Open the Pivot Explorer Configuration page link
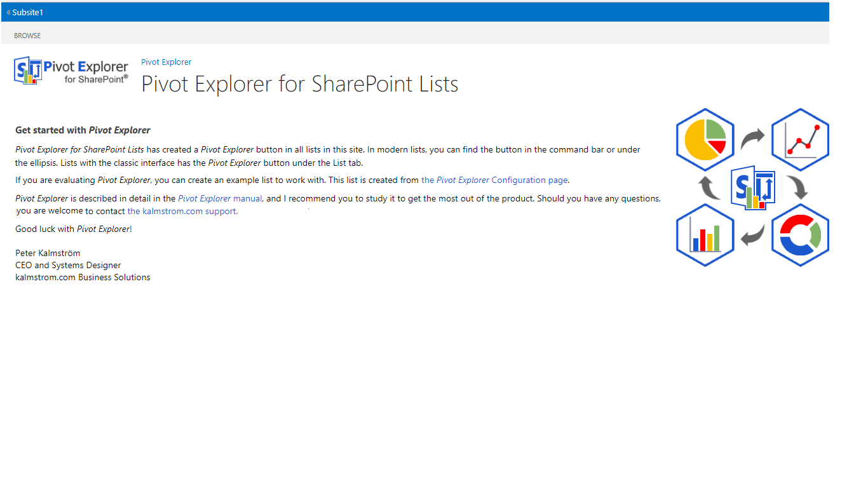Viewport: 868px width, 488px height. (494, 180)
